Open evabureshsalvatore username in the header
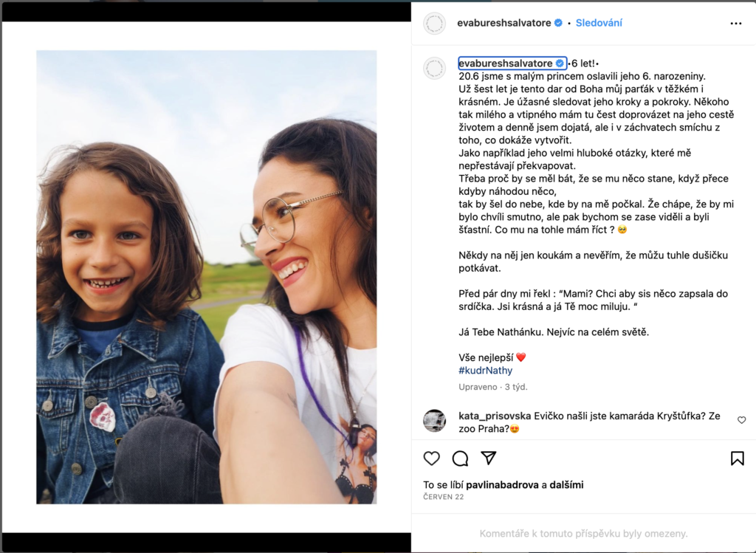 pyautogui.click(x=504, y=23)
